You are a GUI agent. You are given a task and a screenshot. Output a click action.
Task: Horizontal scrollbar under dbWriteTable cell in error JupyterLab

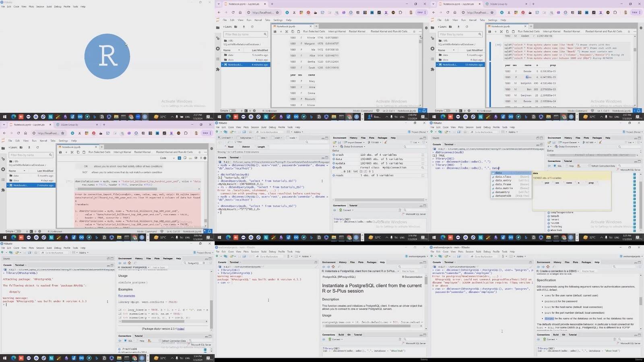[x=137, y=189]
